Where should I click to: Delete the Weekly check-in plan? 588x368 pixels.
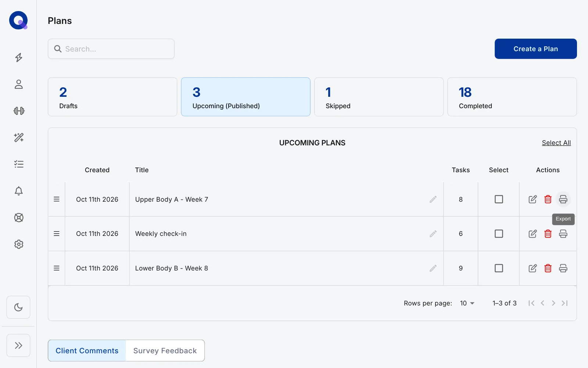click(x=548, y=234)
